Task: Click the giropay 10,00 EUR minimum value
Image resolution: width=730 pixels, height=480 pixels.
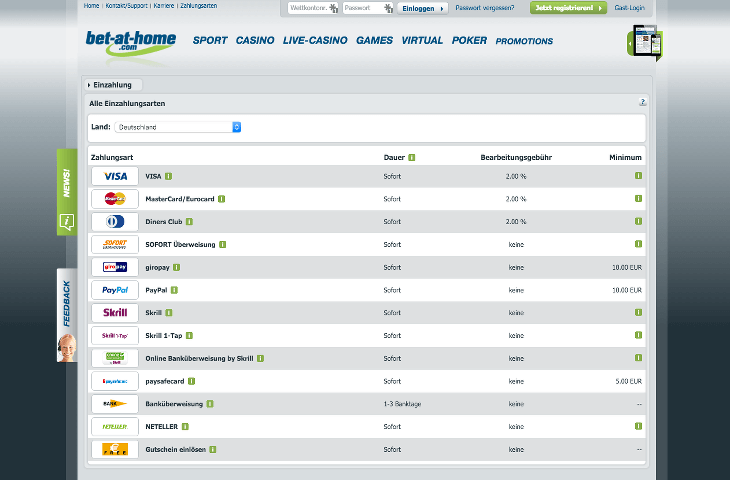Action: [627, 267]
